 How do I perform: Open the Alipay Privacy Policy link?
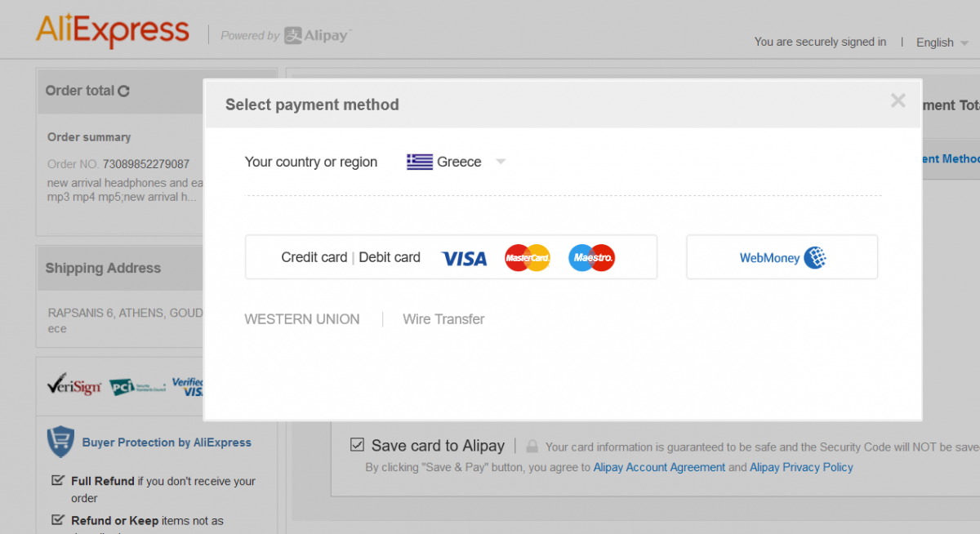(802, 468)
